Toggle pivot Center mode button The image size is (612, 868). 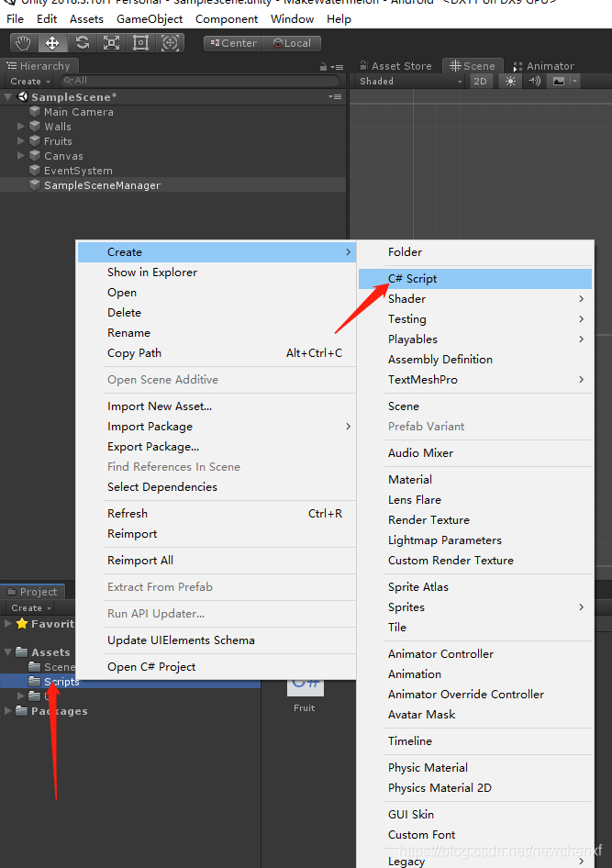coord(233,43)
